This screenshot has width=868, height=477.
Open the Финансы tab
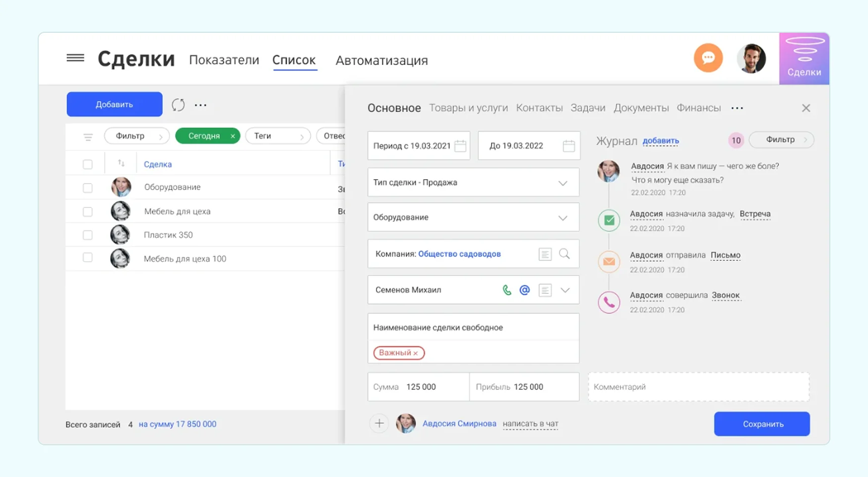coord(698,108)
